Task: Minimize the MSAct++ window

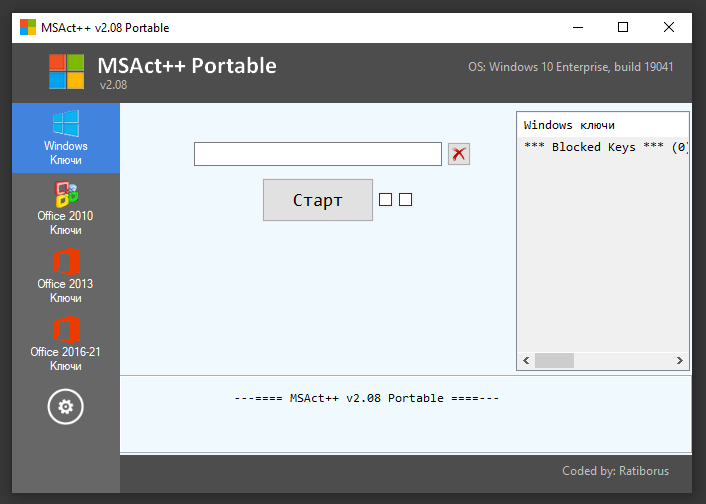Action: pyautogui.click(x=577, y=27)
